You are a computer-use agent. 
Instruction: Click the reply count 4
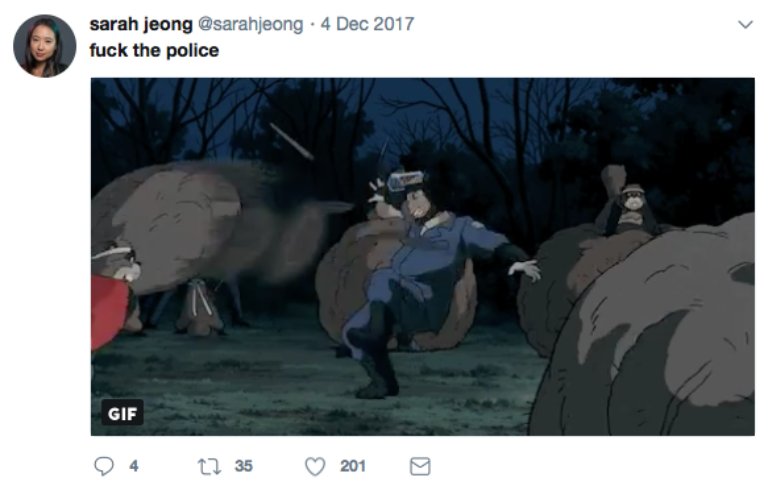click(x=134, y=466)
